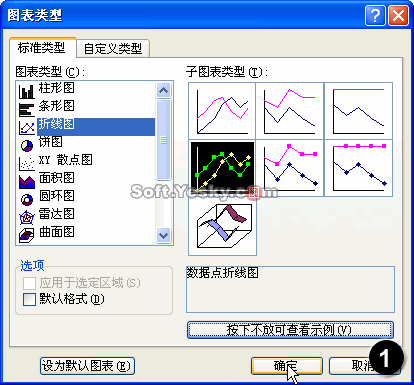The height and width of the screenshot is (385, 414).
Task: Open the 标准类型 tab
Action: click(42, 48)
